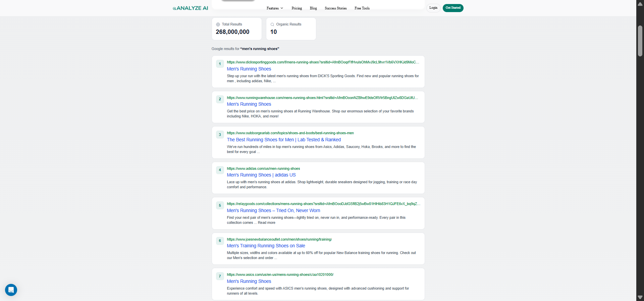Image resolution: width=644 pixels, height=301 pixels.
Task: Click the globe icon beside Total Results
Action: (218, 24)
